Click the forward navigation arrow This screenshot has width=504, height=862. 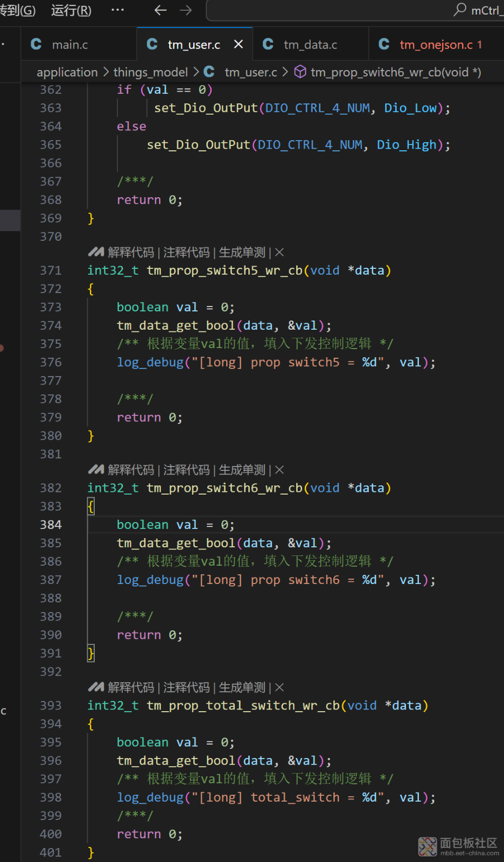[x=186, y=10]
